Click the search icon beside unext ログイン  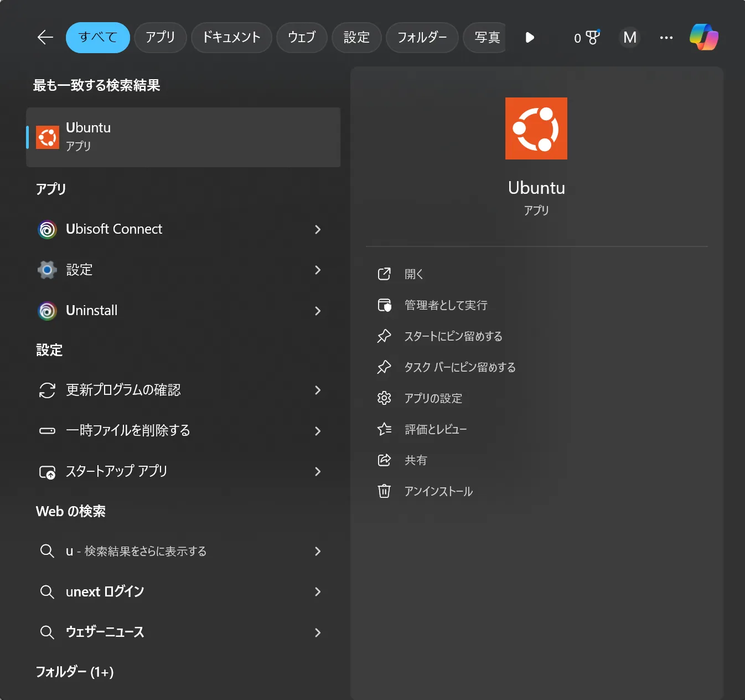tap(47, 592)
